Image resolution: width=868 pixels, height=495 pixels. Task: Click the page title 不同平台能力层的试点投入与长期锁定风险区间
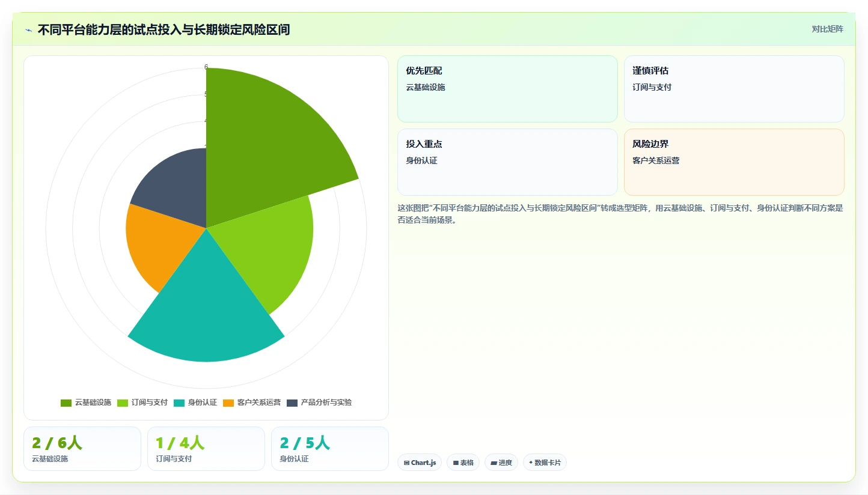pos(164,30)
